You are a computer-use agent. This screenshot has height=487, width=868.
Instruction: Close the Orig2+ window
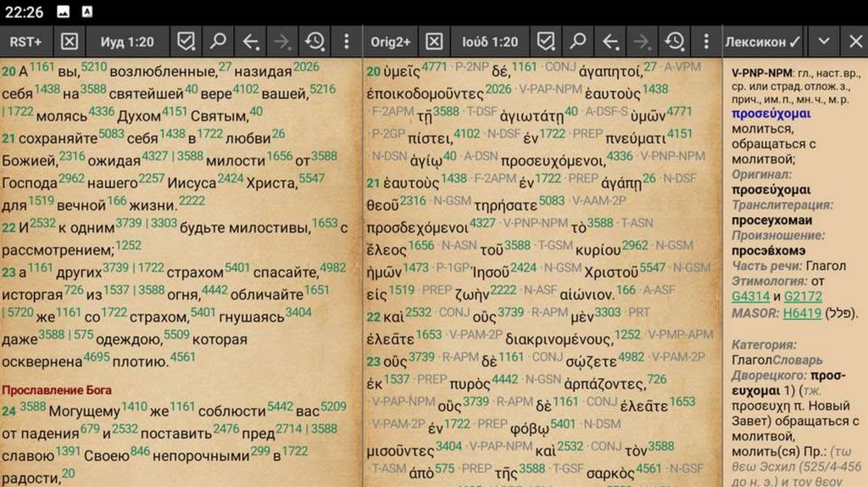(433, 42)
